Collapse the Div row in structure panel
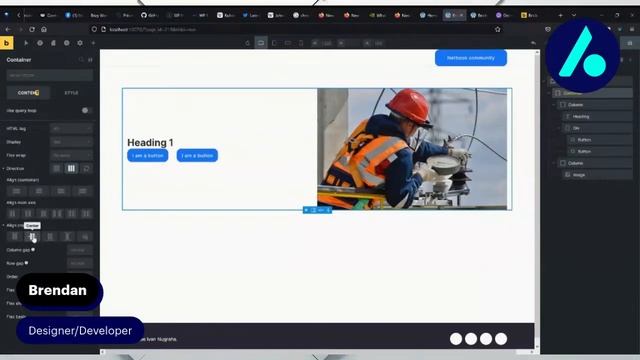640x360 pixels. point(559,128)
